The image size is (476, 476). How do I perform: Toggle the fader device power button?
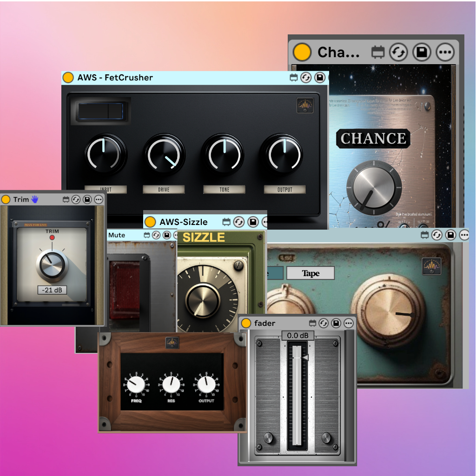point(246,323)
